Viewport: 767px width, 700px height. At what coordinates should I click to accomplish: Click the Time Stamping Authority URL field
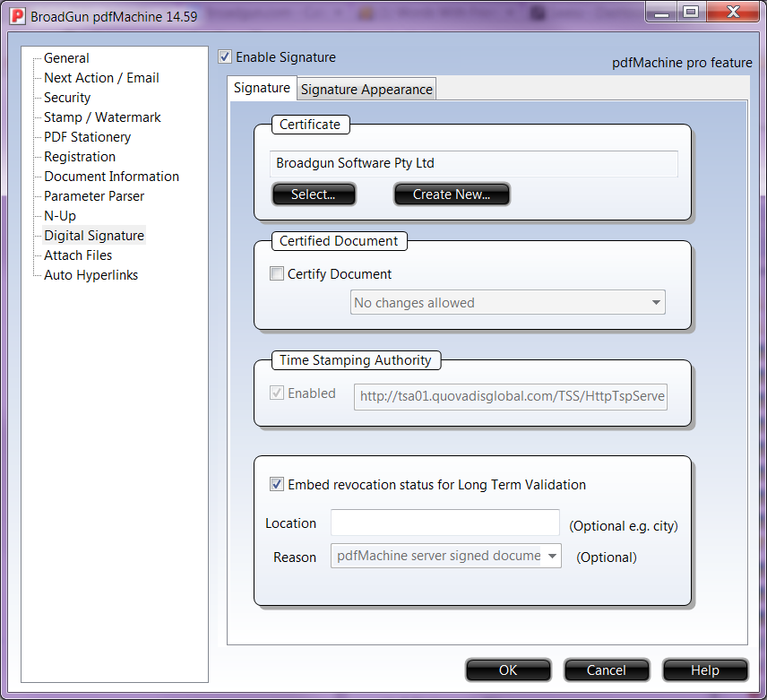[x=511, y=397]
